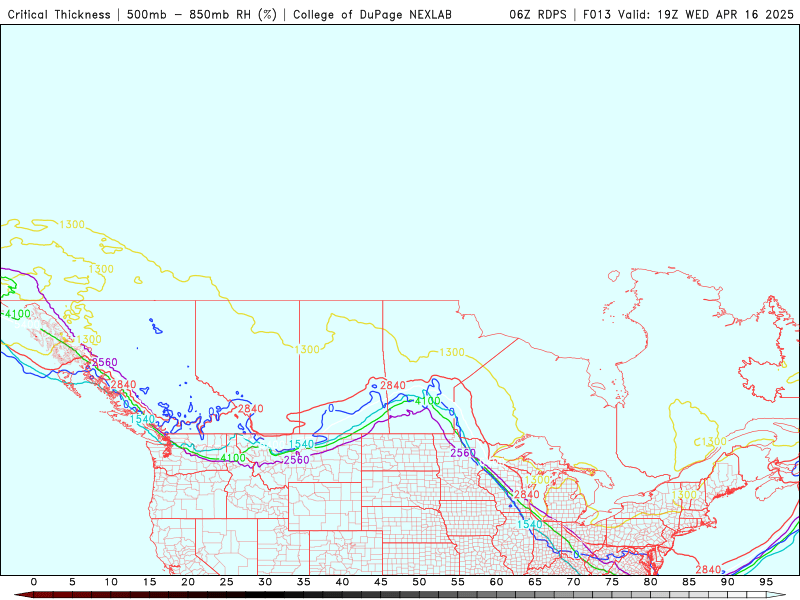Click the "Critical Thickness" title text

[59, 15]
